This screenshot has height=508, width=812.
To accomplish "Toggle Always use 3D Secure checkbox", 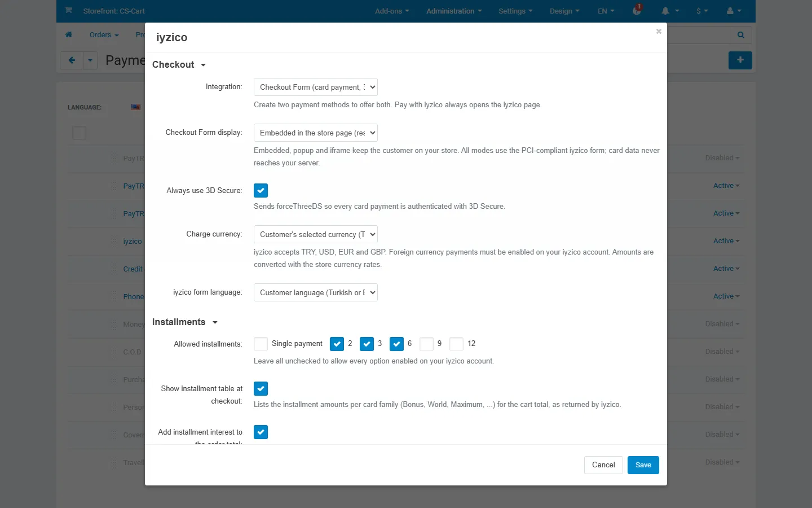I will [x=261, y=191].
